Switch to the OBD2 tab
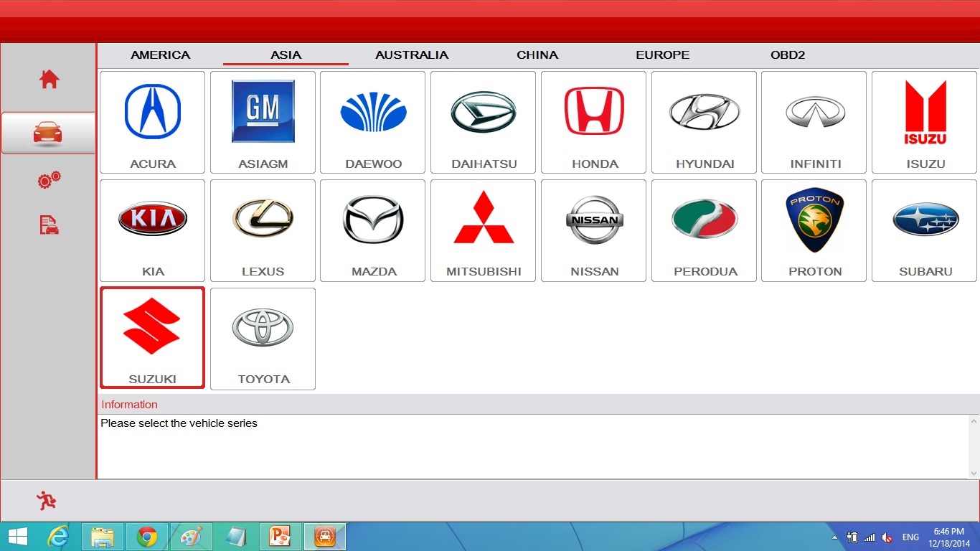980x551 pixels. [788, 55]
